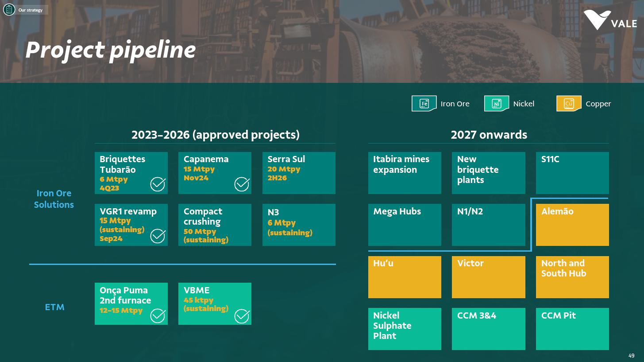This screenshot has width=644, height=362.
Task: Click the Our strategy clipboard icon
Action: coord(9,9)
